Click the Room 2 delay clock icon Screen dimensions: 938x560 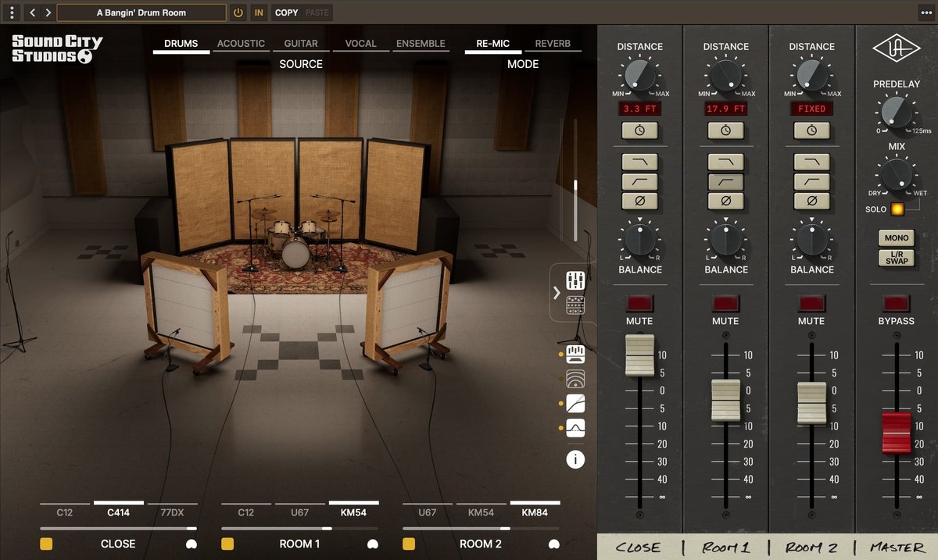811,130
